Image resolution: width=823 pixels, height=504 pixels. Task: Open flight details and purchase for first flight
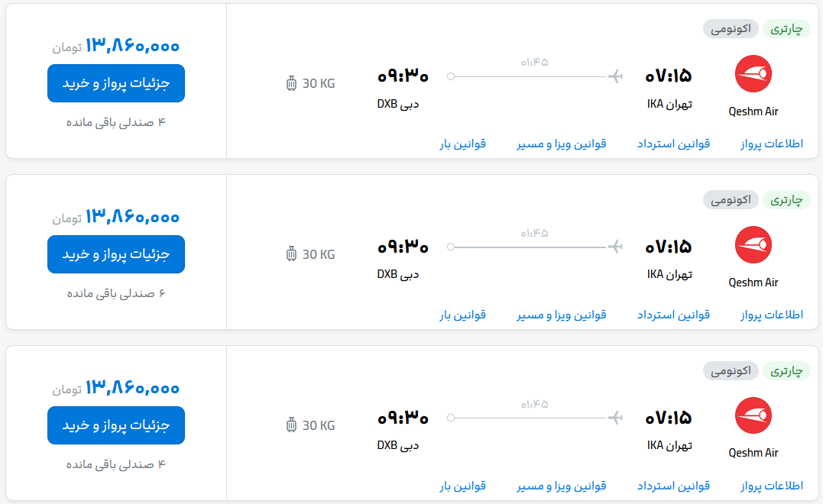coord(116,83)
